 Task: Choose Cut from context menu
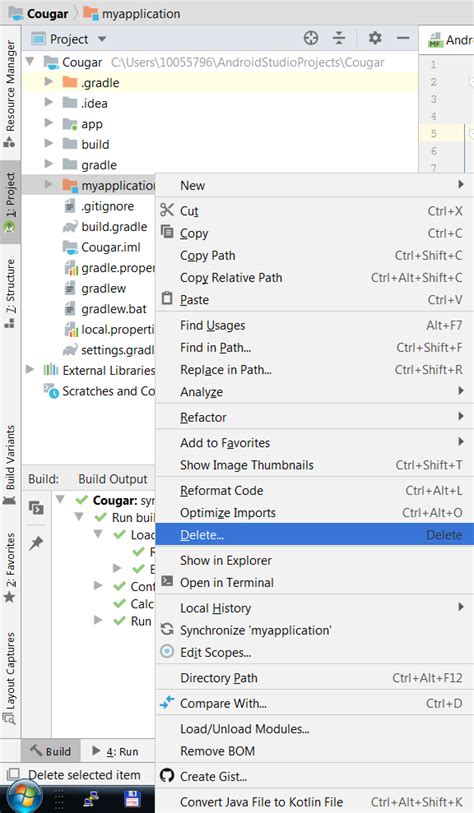315,211
